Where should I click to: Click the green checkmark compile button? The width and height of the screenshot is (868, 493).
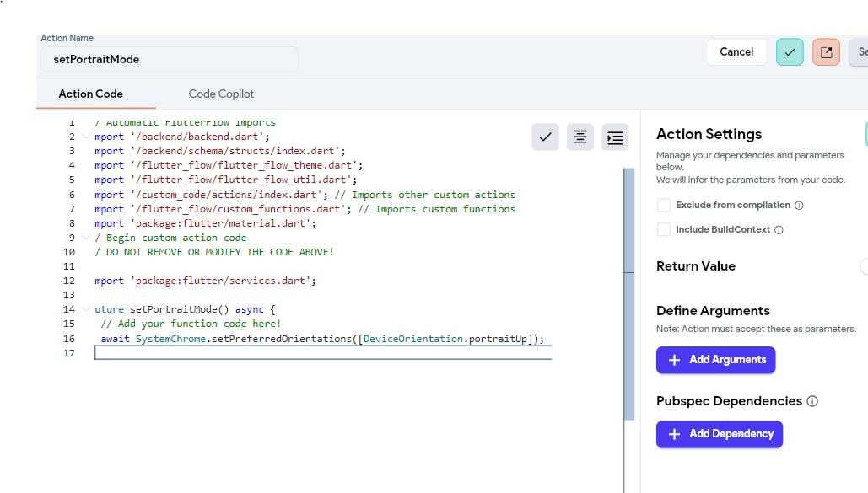tap(790, 52)
